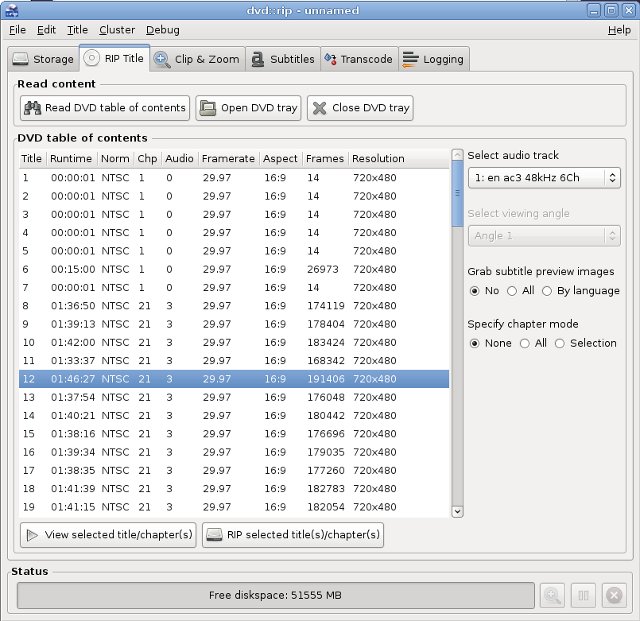Click the Transcode tab conversion icon

coord(330,59)
